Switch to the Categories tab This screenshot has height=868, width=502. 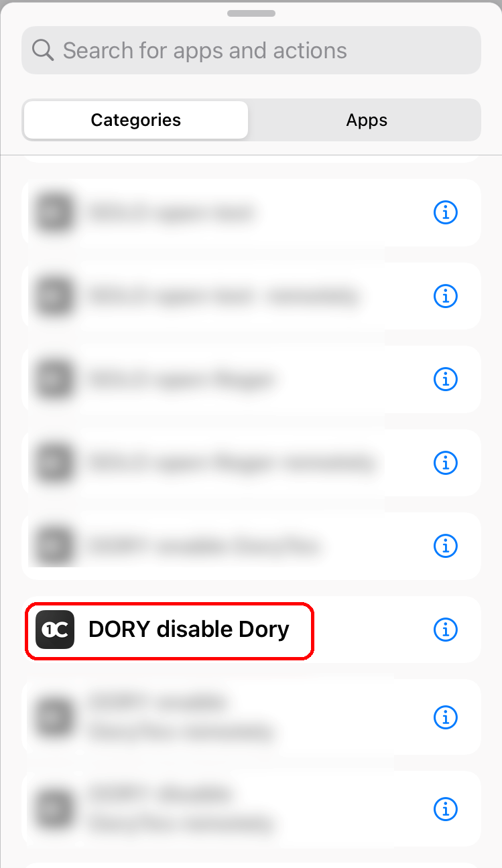coord(136,121)
